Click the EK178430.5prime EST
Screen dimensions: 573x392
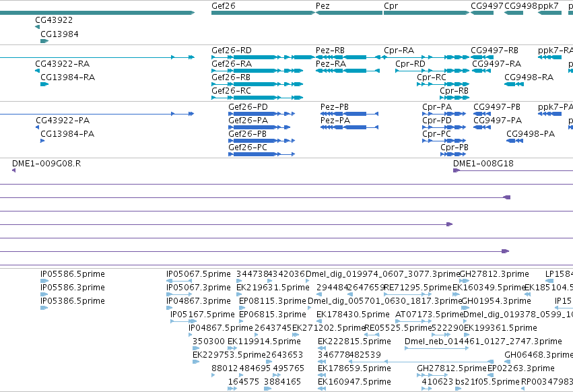tap(321, 321)
